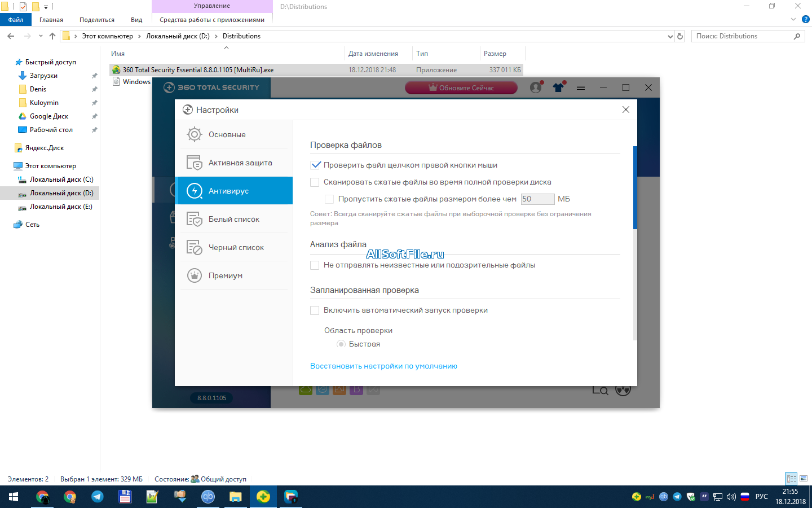Open Сеть in navigation pane

pos(32,225)
